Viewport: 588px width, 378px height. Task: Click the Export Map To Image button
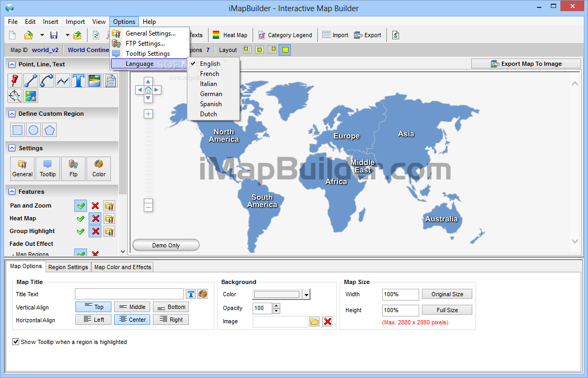tap(526, 64)
